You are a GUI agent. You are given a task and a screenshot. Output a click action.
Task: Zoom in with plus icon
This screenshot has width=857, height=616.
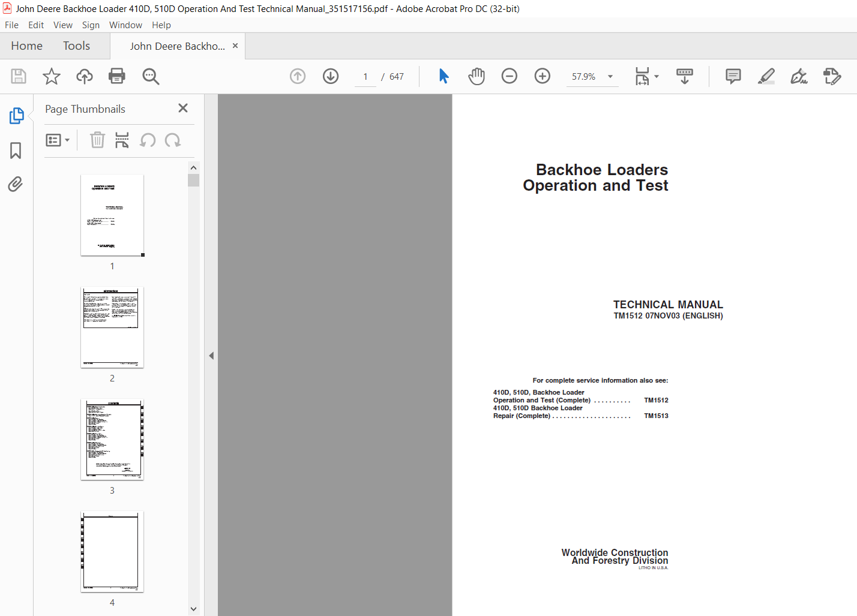[543, 76]
